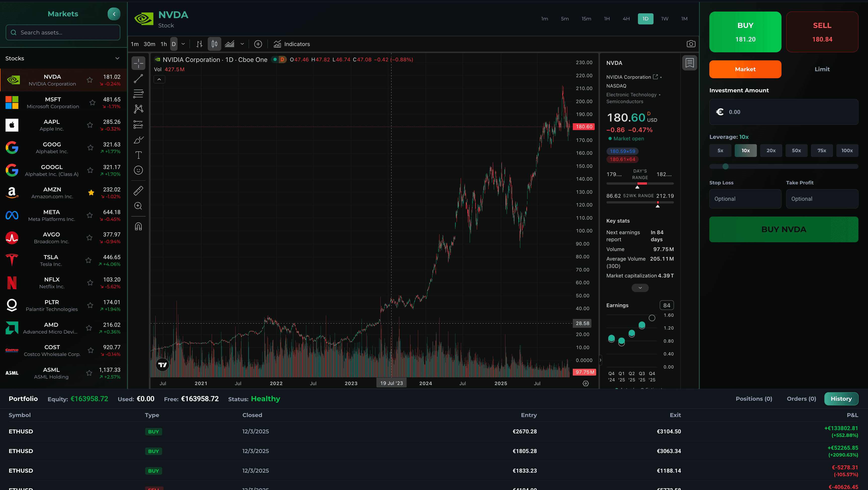This screenshot has width=868, height=490.
Task: Expand the timeframe dropdown next to D
Action: [x=183, y=44]
